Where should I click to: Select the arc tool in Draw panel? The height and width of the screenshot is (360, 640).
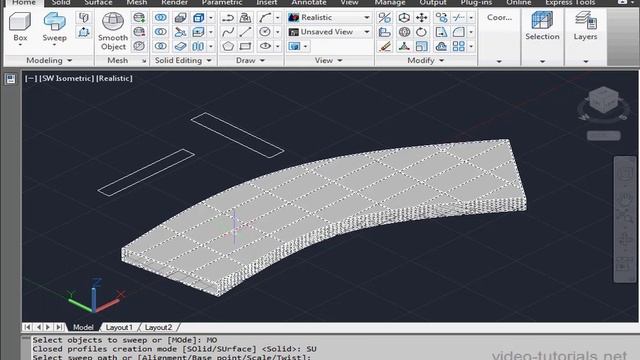point(265,18)
